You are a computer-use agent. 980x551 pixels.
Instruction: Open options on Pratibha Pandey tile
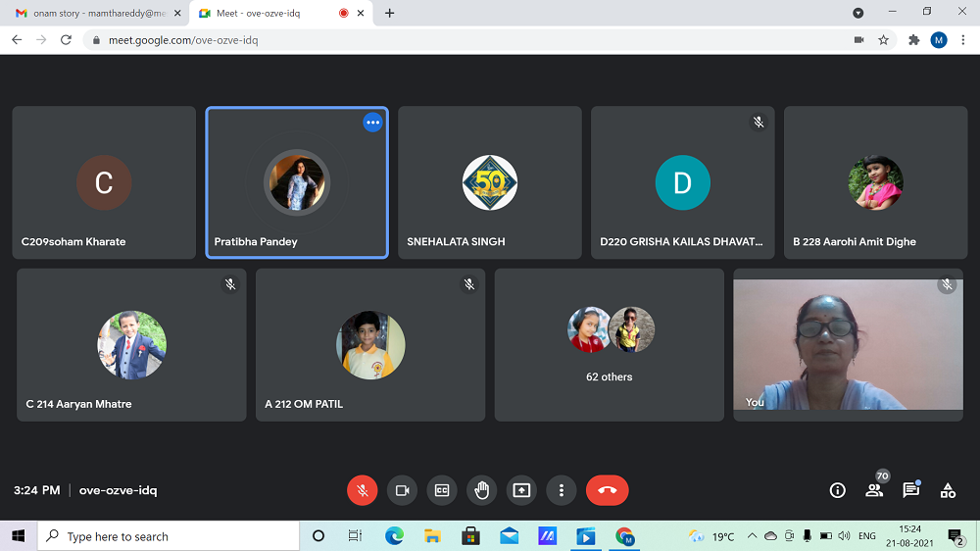tap(372, 123)
